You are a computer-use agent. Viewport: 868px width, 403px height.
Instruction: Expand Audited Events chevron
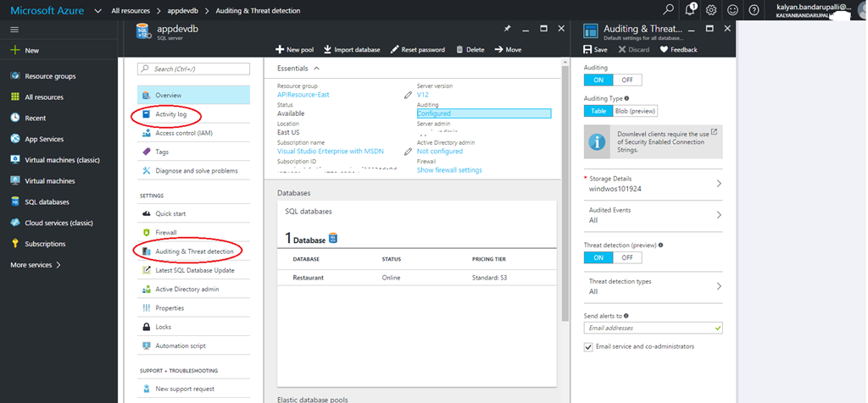719,215
